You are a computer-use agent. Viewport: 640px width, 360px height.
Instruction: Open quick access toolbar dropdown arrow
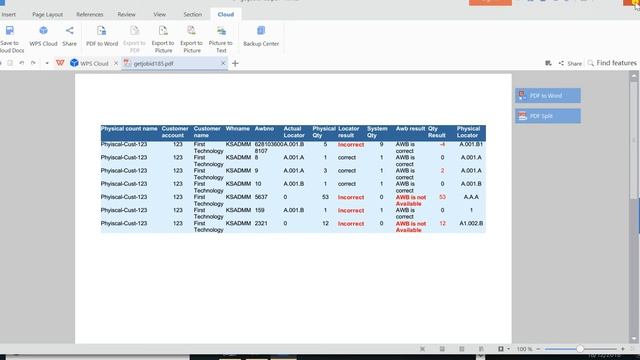tap(47, 63)
